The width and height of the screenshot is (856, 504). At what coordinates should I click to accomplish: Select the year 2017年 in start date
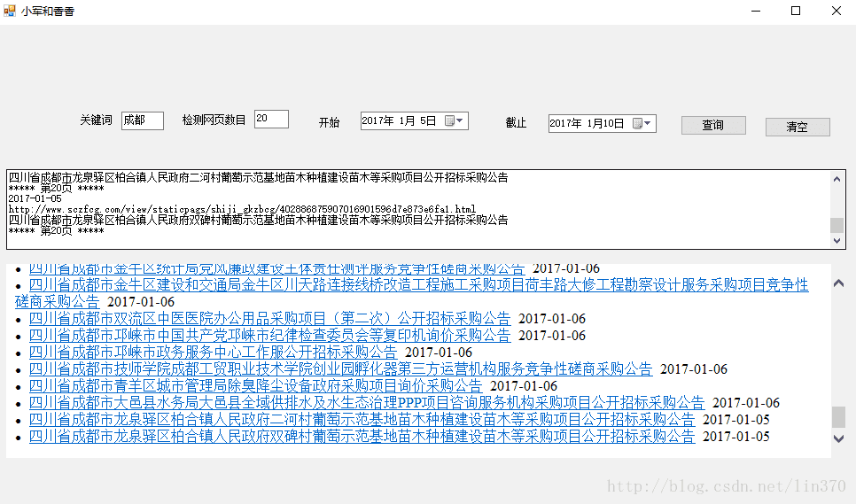pos(377,121)
